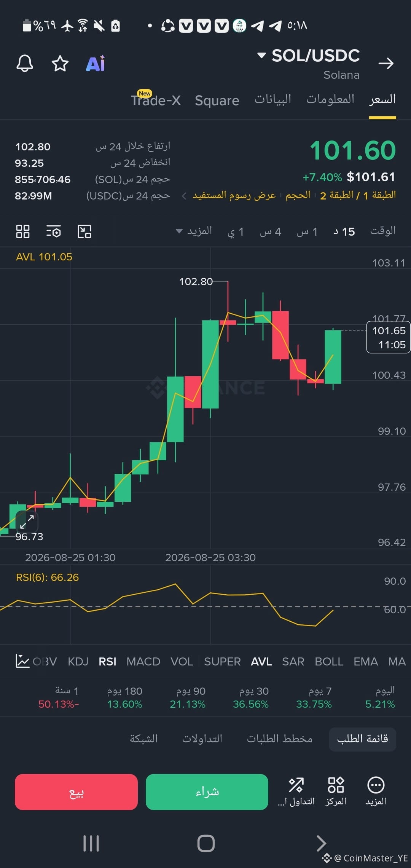Open the قائمة الطلب order book tab
Image resolution: width=411 pixels, height=868 pixels.
[x=362, y=739]
